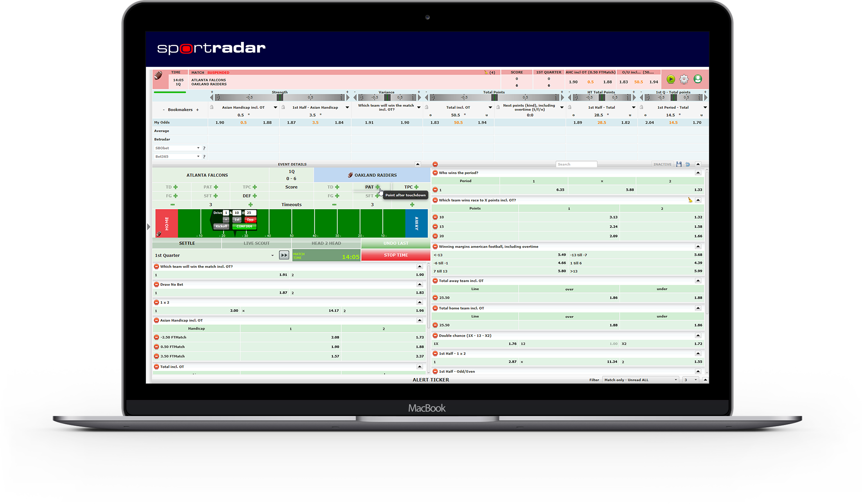This screenshot has height=504, width=862.
Task: Open settings via the gear icon
Action: pos(684,79)
